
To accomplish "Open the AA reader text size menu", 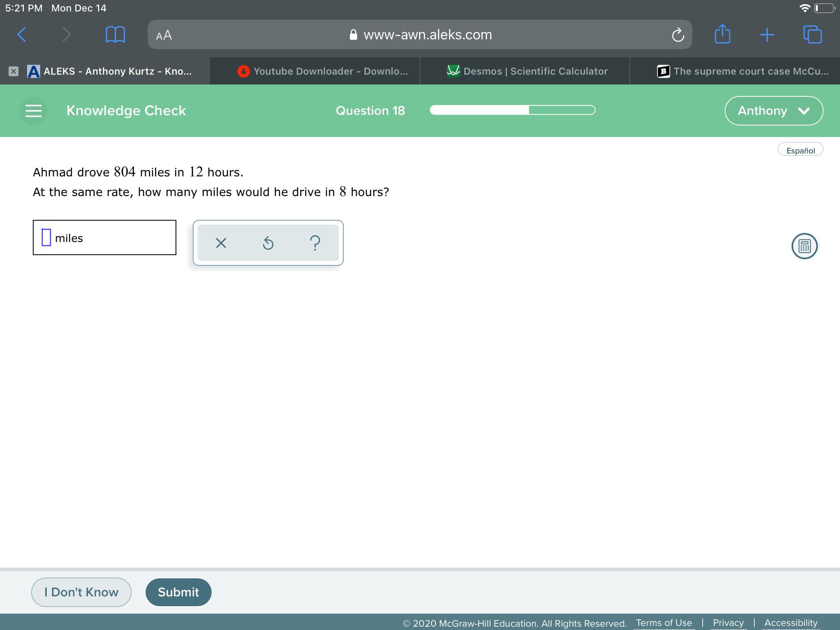I will 164,35.
